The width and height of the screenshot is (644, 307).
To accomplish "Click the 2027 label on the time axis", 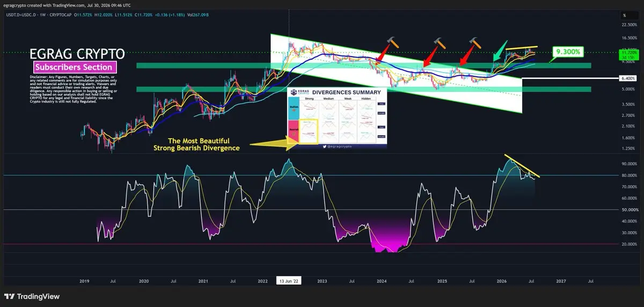I will [561, 280].
